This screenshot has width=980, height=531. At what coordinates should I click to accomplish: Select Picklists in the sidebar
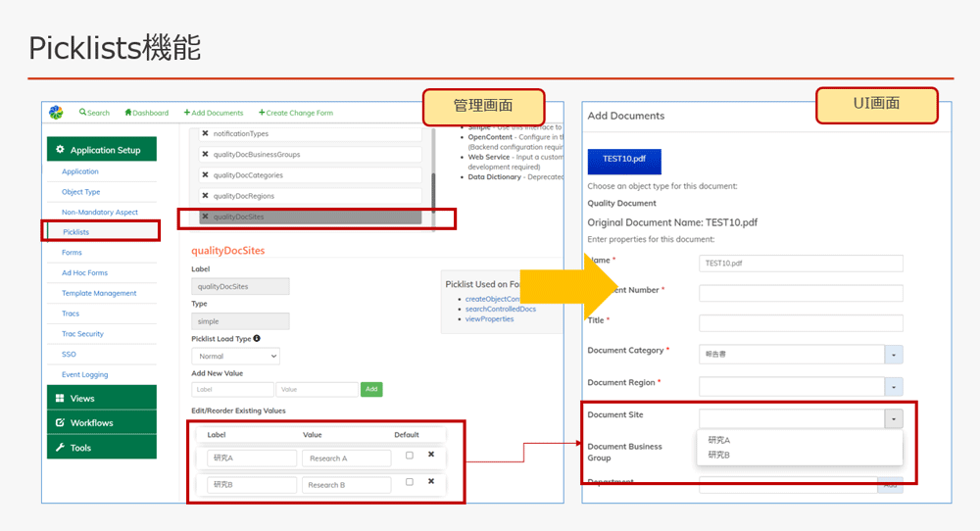coord(76,232)
